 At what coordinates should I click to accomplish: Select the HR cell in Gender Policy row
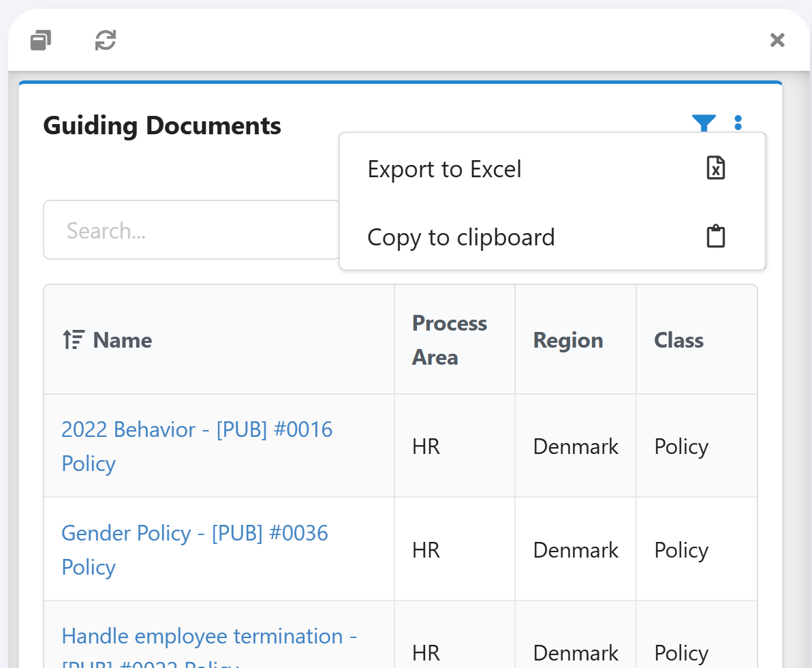click(x=426, y=550)
